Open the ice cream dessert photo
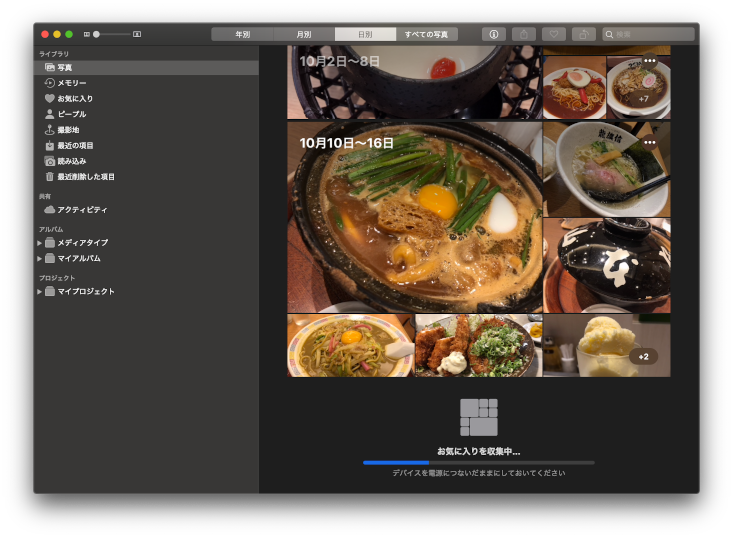 click(607, 345)
